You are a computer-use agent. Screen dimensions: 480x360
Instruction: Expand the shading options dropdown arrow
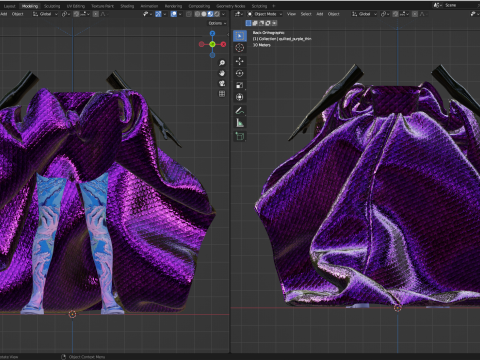click(x=223, y=14)
